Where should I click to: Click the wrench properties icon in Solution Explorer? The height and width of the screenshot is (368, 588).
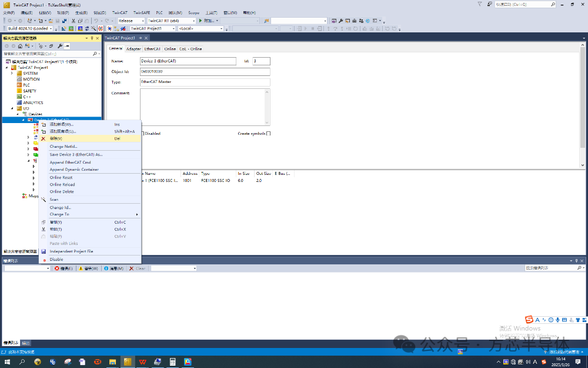pos(59,46)
